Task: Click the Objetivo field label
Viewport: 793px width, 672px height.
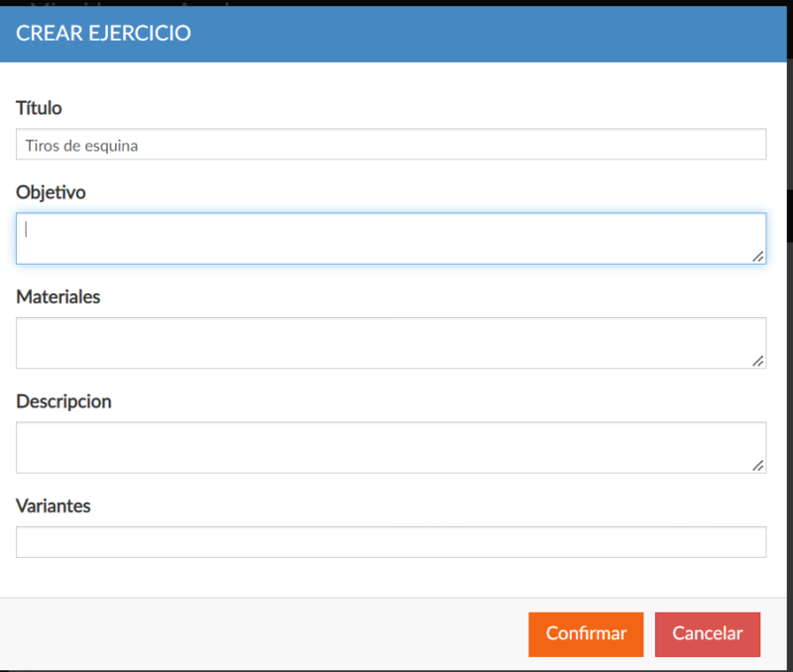Action: click(x=51, y=192)
